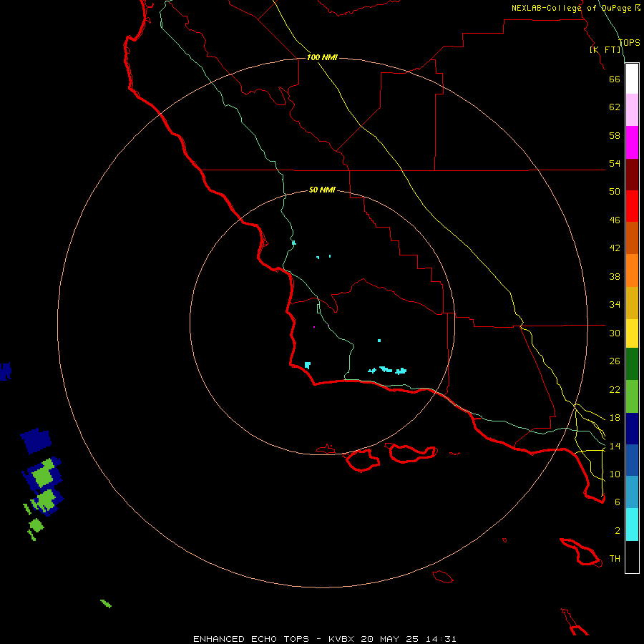Pick the light green legend swatch
The image size is (644, 644).
click(632, 396)
